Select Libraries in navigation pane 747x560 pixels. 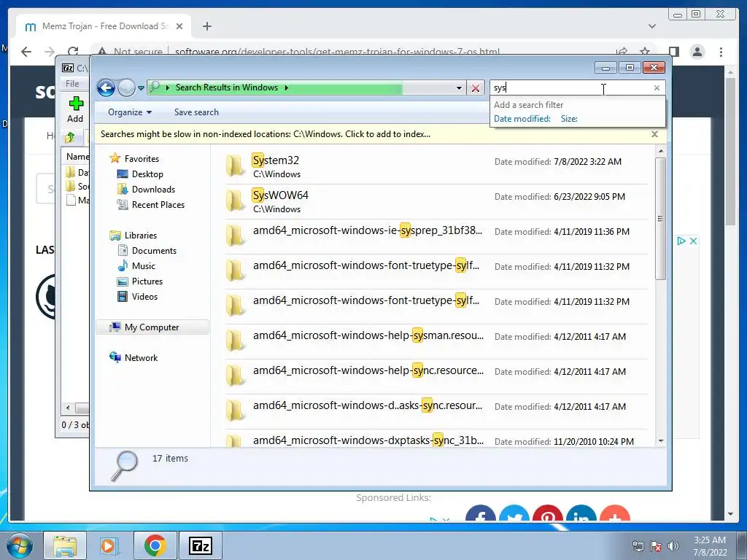(140, 236)
